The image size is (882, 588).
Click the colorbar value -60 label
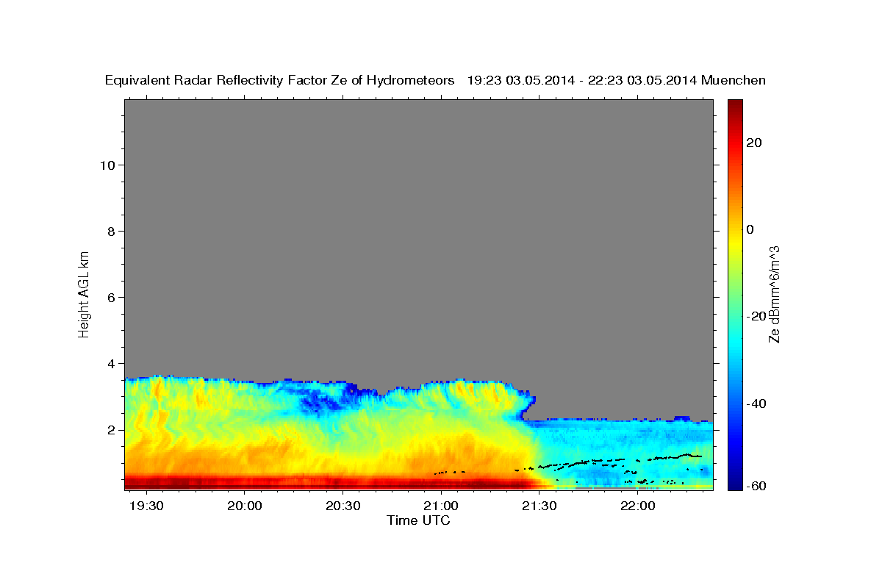tap(756, 486)
